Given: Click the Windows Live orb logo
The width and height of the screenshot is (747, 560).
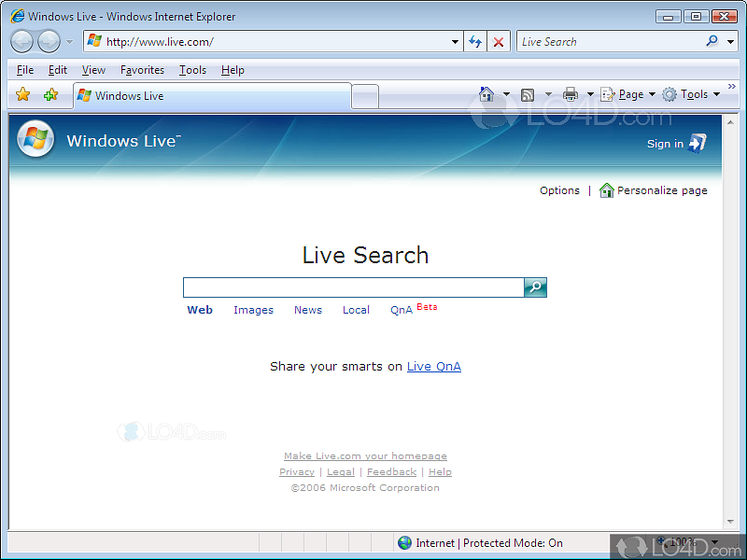Looking at the screenshot, I should tap(35, 139).
